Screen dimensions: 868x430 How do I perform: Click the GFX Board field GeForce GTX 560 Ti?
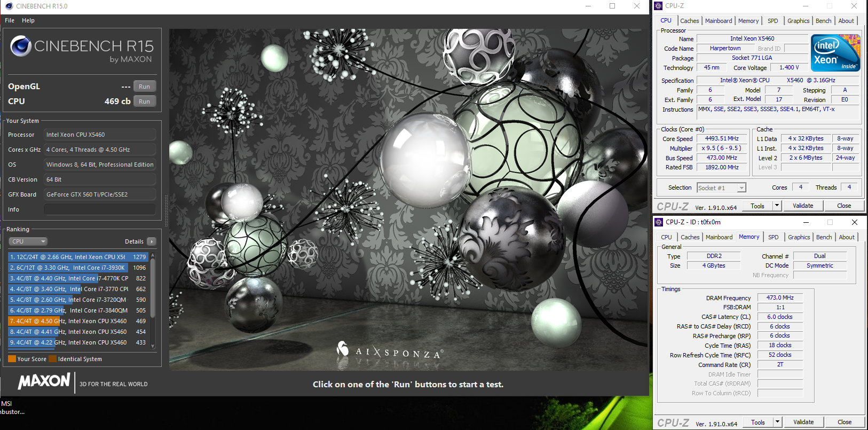100,194
